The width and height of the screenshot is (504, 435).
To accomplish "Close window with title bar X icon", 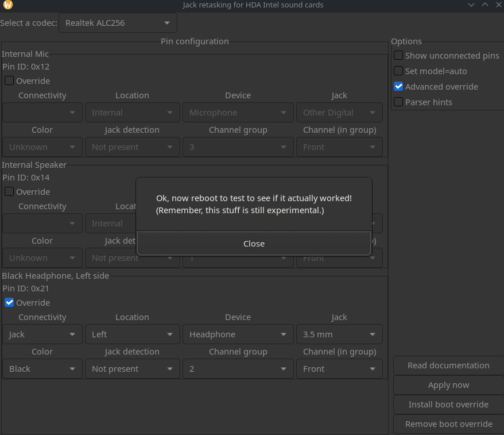I will (498, 5).
